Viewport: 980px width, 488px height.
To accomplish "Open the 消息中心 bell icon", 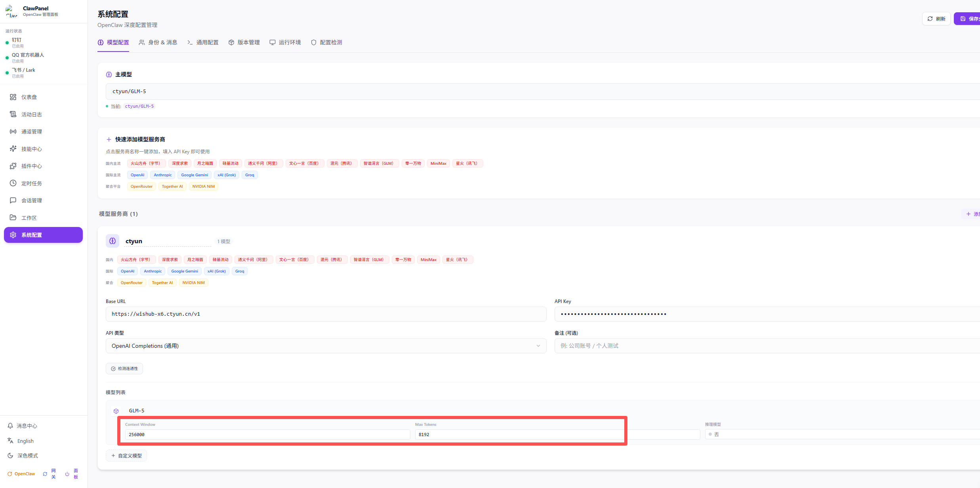I will [11, 426].
